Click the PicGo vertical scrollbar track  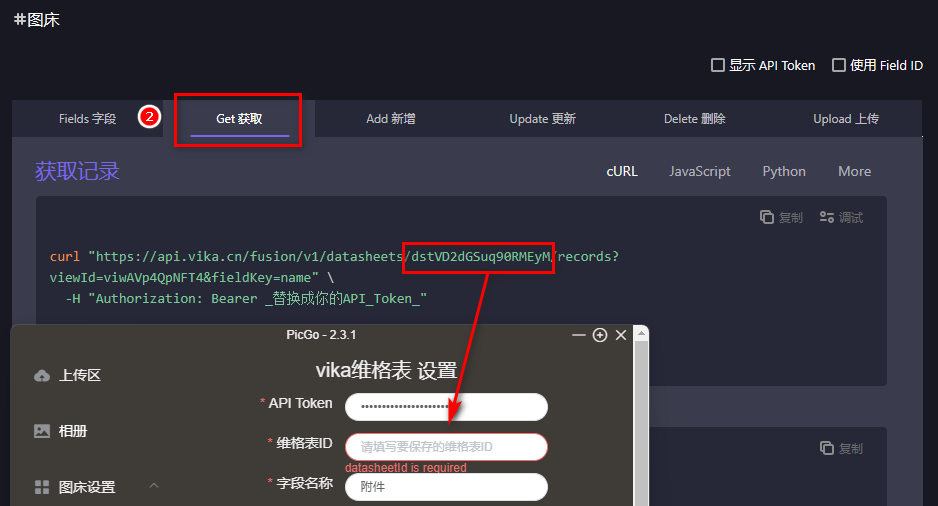click(x=641, y=423)
